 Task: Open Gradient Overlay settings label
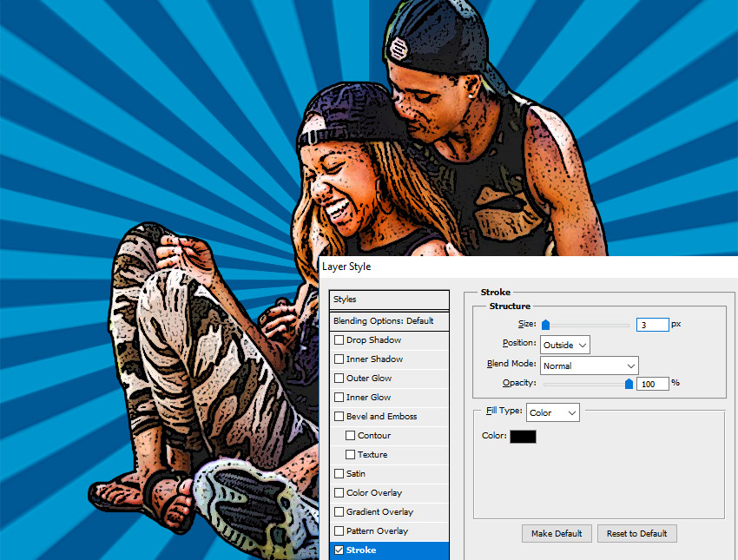coord(379,511)
